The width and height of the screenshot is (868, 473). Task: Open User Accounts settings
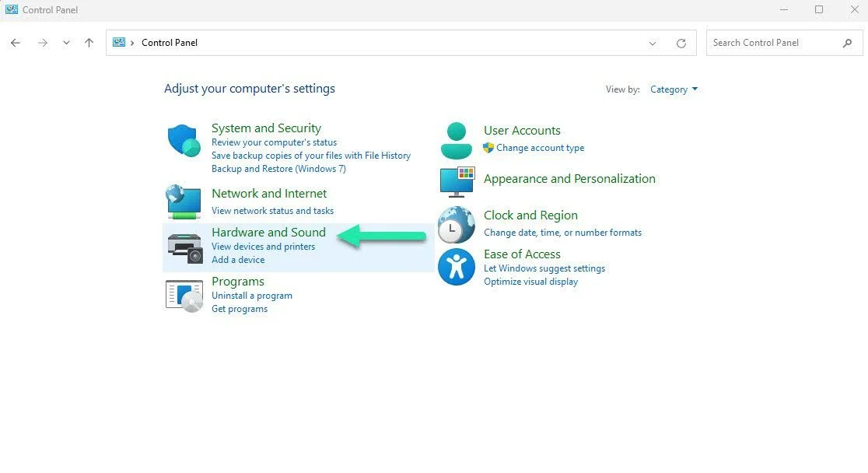522,130
